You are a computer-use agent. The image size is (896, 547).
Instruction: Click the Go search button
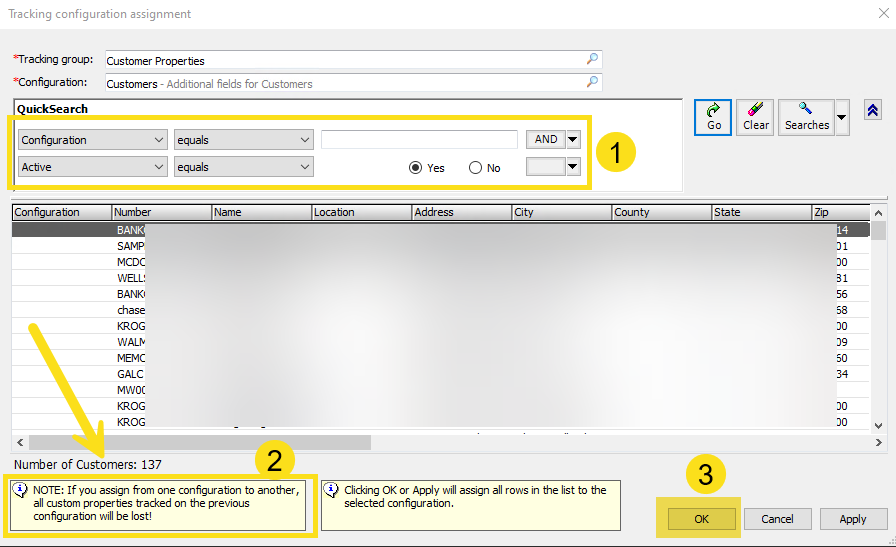click(x=713, y=117)
